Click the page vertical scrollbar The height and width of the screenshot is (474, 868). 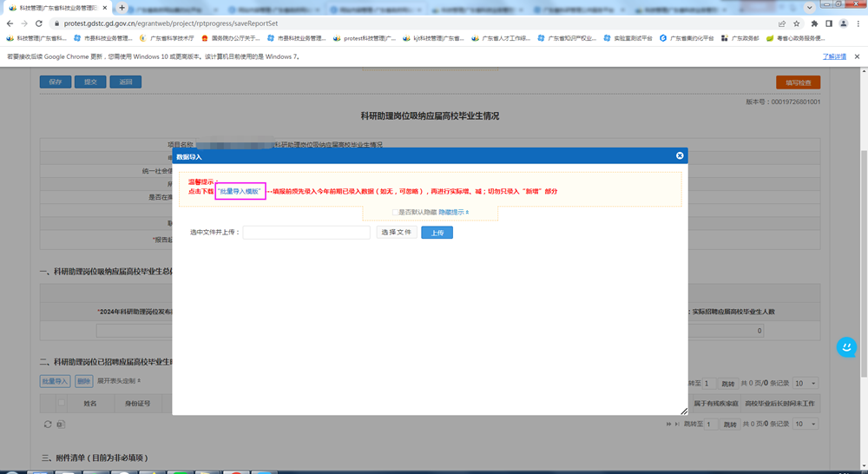pyautogui.click(x=864, y=266)
